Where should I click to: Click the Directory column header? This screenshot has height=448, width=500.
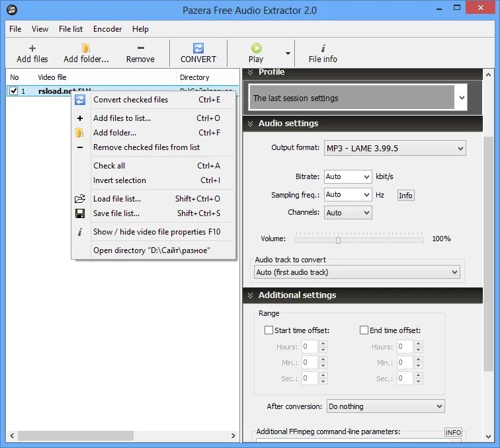coord(208,77)
